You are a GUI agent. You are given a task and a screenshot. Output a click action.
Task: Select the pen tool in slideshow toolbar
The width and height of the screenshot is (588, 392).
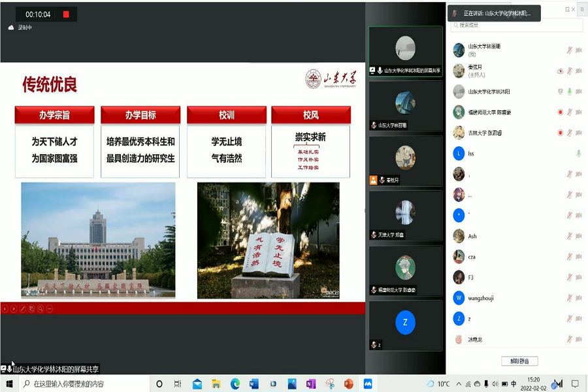22,309
